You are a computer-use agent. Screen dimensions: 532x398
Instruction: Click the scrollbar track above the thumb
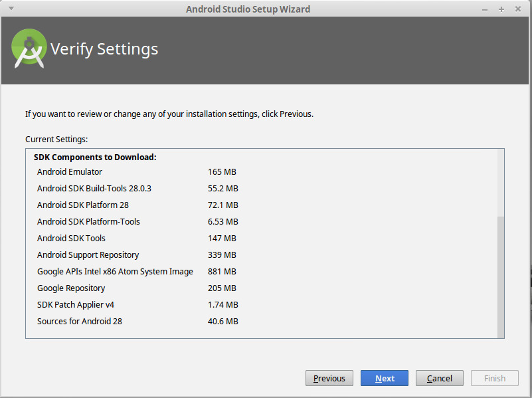tap(501, 183)
